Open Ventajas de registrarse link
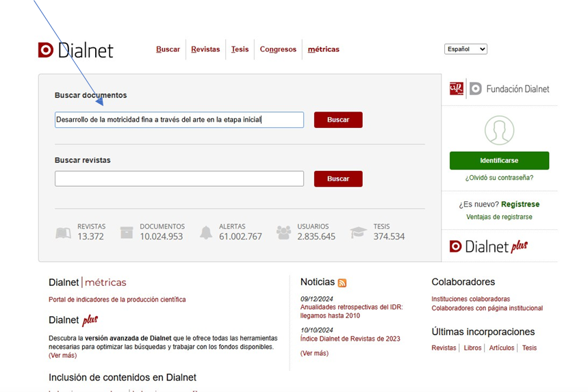 (499, 217)
